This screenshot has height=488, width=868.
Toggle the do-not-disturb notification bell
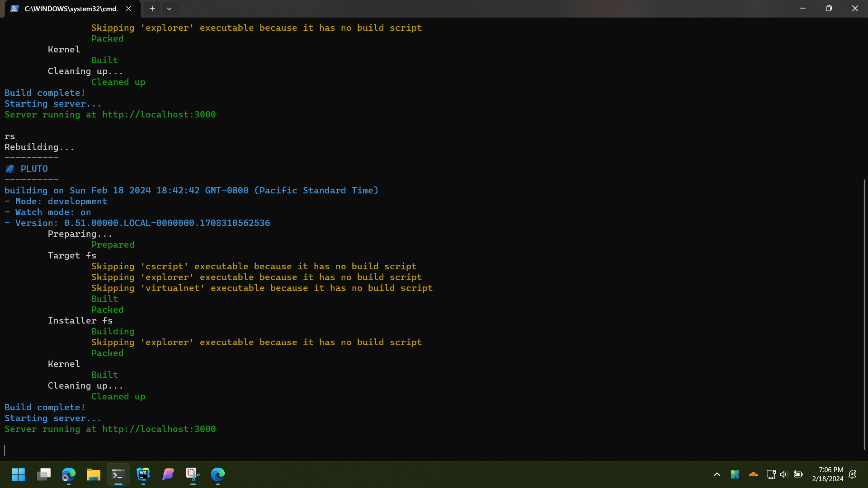point(853,474)
